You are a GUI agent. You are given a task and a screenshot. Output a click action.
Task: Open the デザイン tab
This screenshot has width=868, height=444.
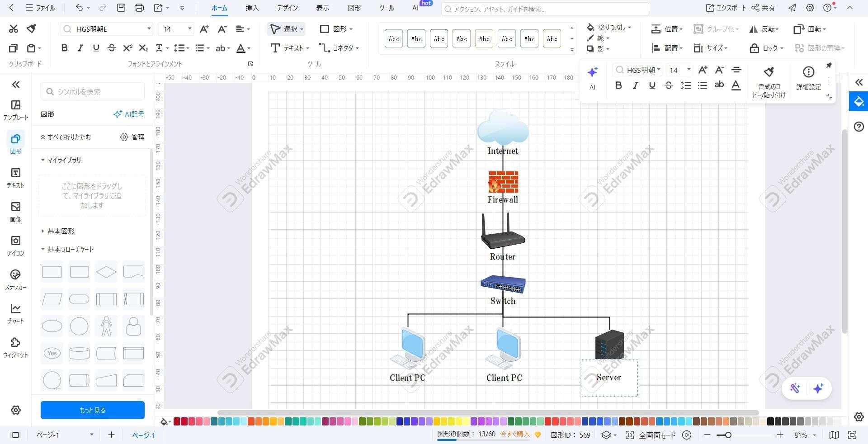pos(287,8)
